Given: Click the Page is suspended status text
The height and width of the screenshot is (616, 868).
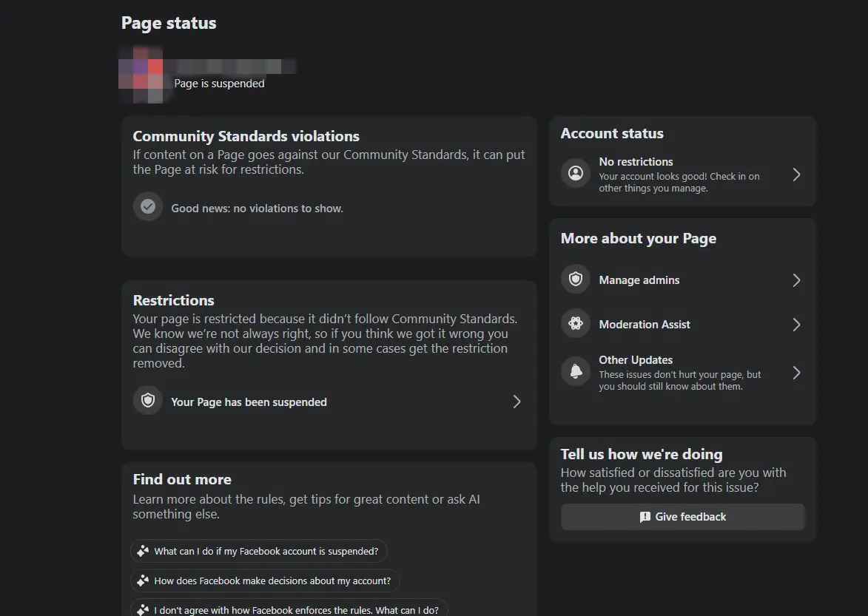Looking at the screenshot, I should click(219, 84).
